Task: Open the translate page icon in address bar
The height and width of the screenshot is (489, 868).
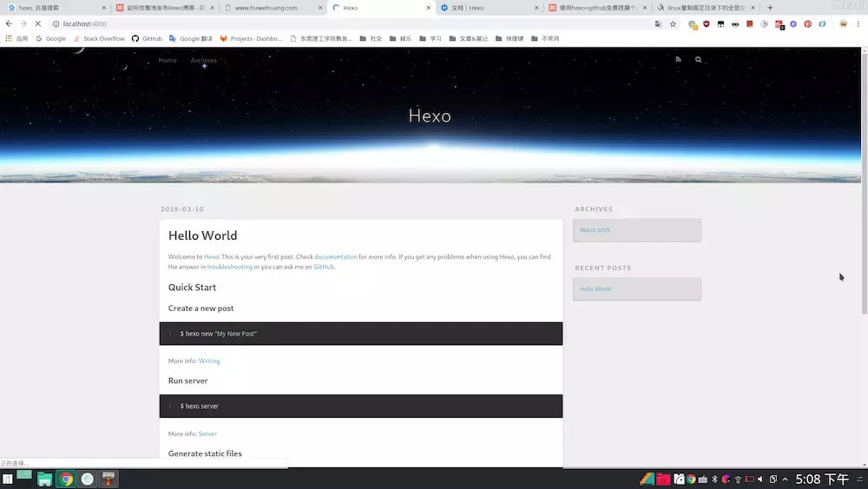Action: tap(658, 23)
